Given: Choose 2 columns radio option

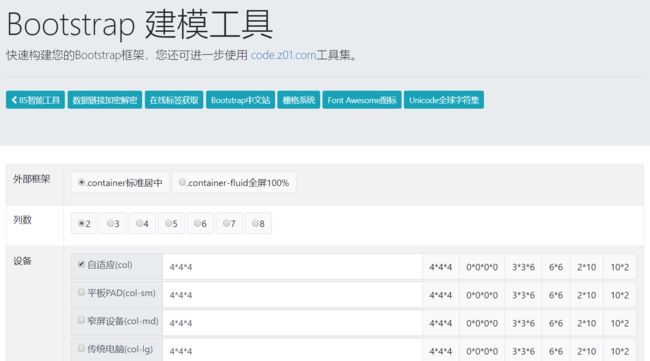Looking at the screenshot, I should pyautogui.click(x=82, y=223).
